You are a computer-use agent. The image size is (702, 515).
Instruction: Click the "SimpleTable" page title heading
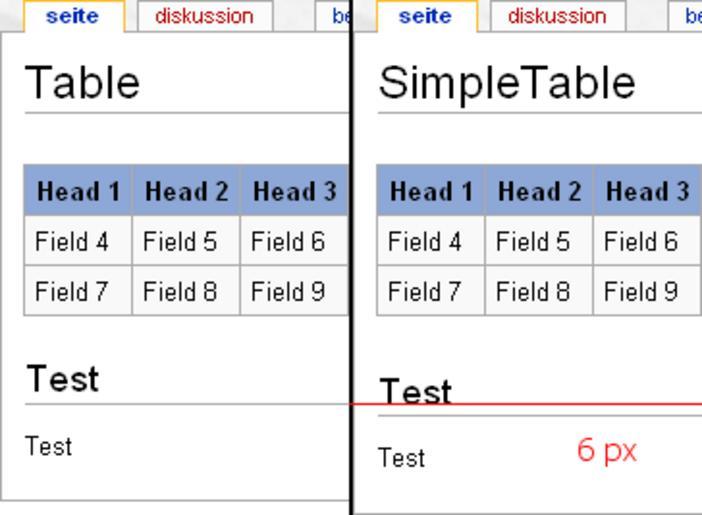point(506,82)
